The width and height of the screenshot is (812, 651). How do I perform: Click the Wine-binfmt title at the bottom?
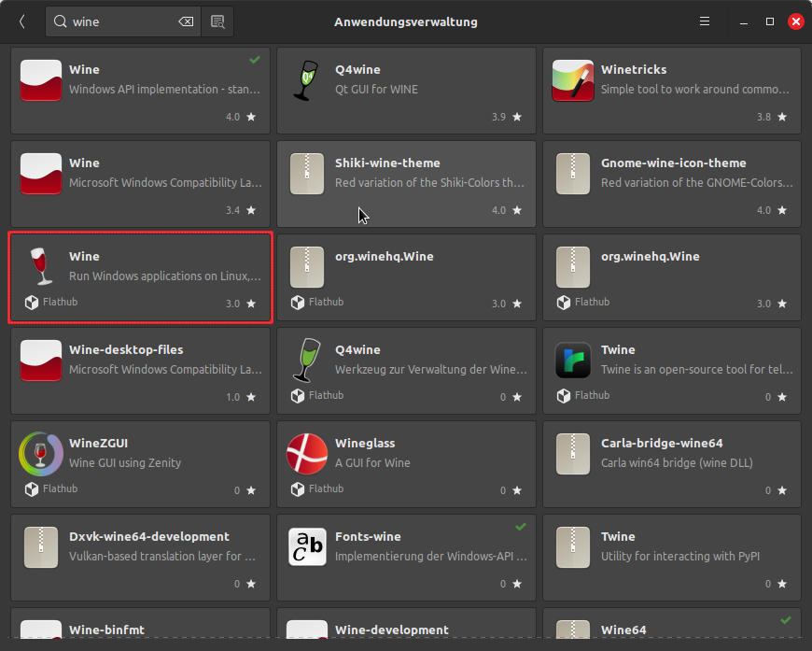[106, 630]
